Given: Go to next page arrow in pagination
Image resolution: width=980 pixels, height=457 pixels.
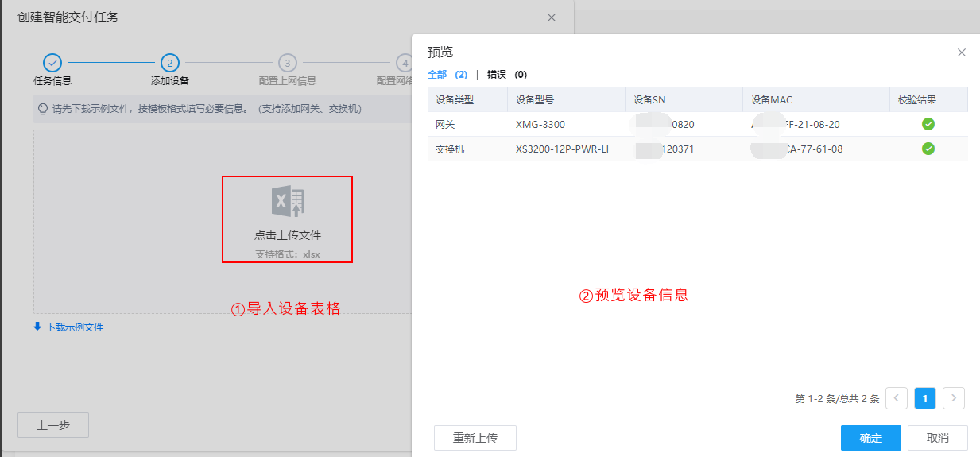Looking at the screenshot, I should coord(953,398).
